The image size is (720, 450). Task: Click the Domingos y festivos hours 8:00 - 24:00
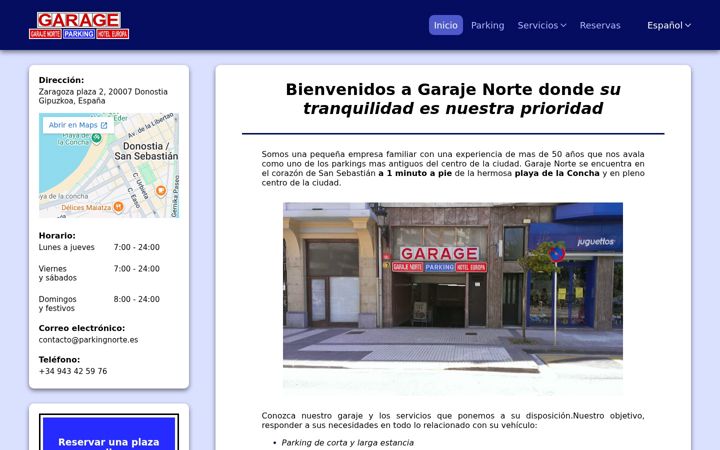pos(136,299)
